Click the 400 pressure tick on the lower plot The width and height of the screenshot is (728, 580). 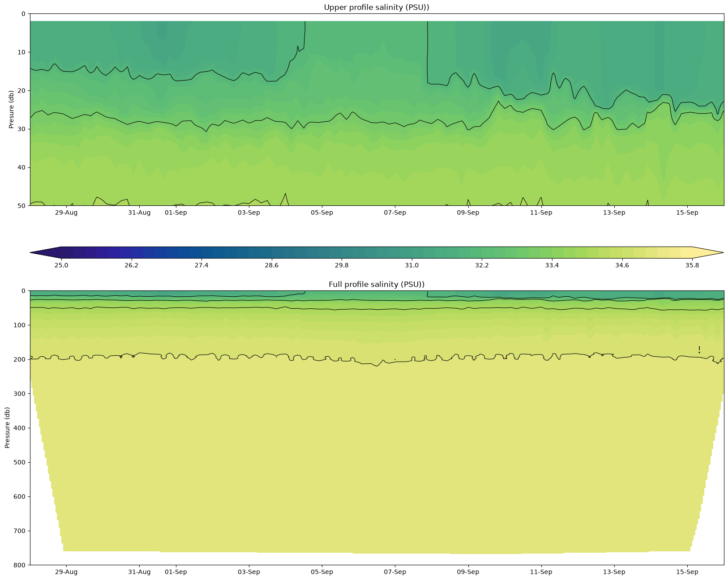[x=20, y=428]
